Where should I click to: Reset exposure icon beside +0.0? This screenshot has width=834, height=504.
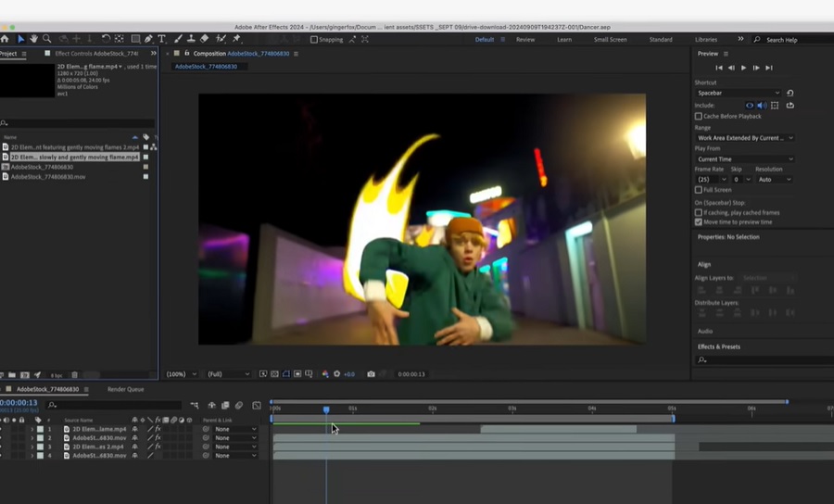point(336,374)
